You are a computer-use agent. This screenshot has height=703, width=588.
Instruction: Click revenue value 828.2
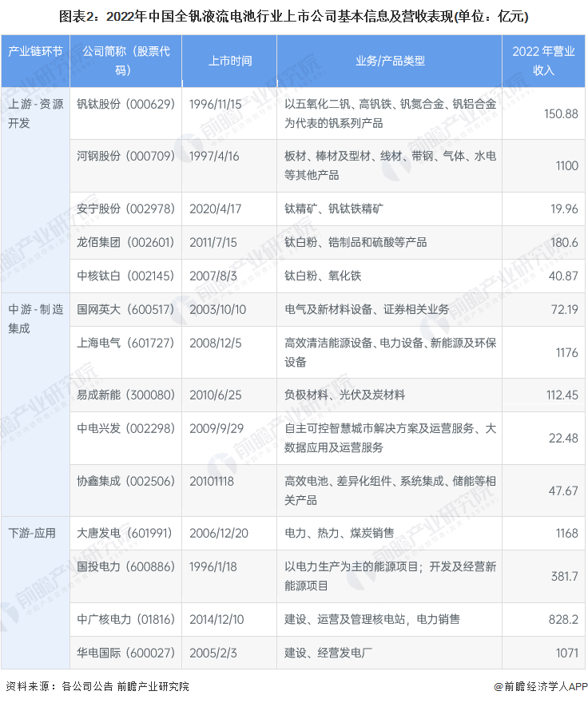tap(563, 620)
